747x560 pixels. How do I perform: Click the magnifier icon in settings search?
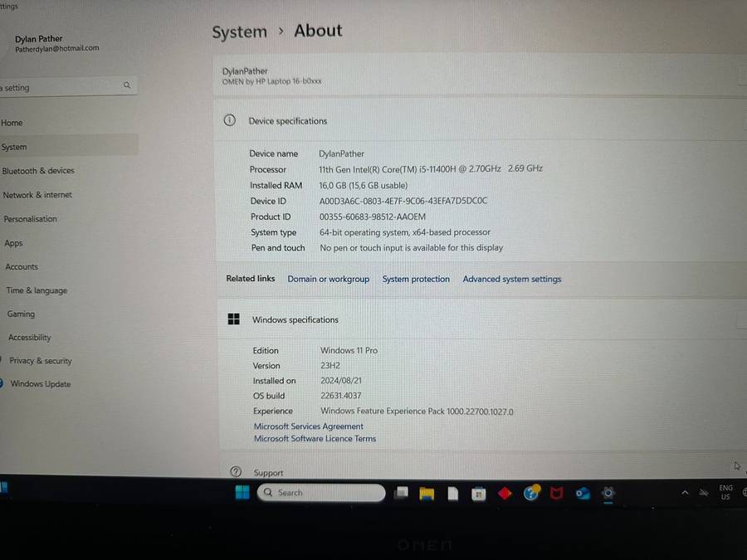tap(127, 85)
